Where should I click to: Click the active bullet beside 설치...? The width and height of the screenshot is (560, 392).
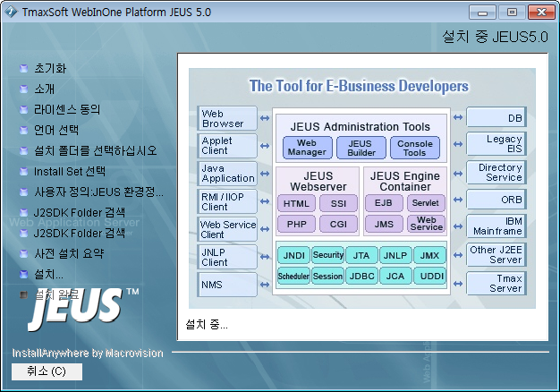pos(23,275)
